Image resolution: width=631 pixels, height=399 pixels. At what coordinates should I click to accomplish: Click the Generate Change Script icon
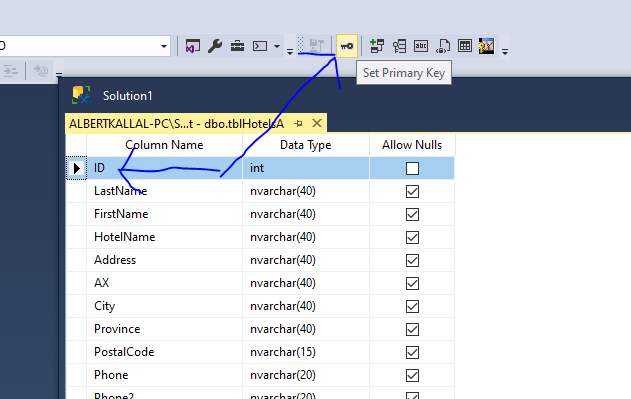coord(316,46)
